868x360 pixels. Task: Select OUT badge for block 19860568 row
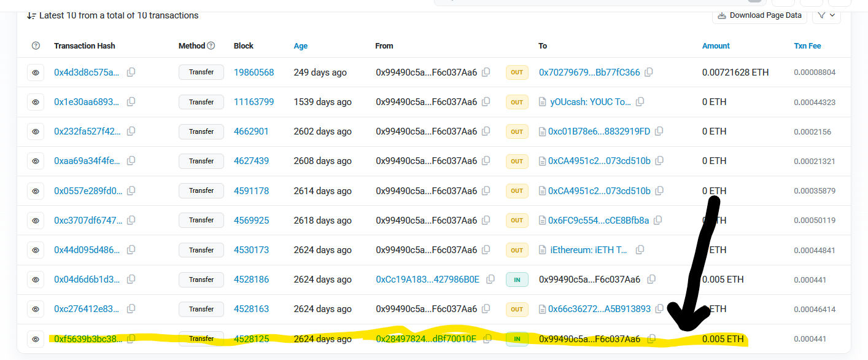click(x=517, y=72)
